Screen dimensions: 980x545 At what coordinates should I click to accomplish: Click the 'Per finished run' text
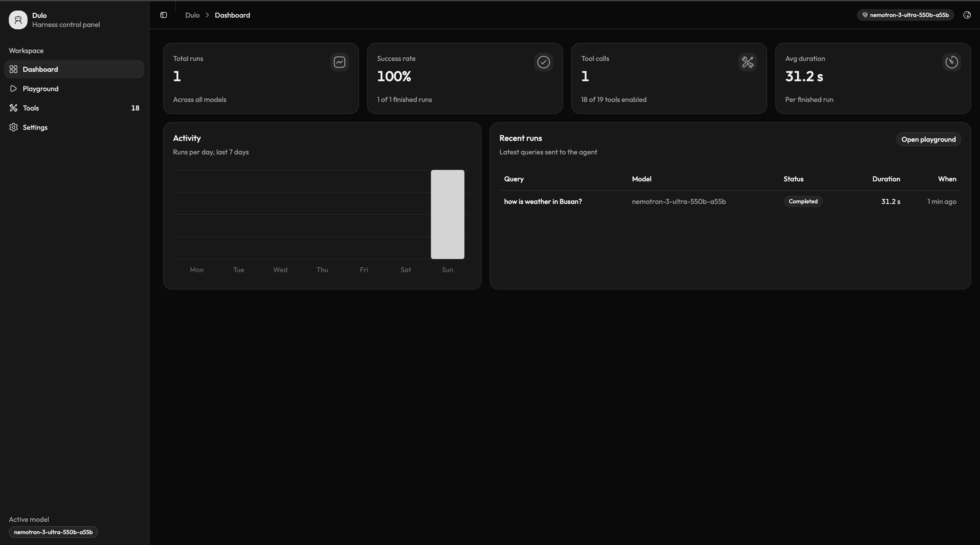coord(809,100)
